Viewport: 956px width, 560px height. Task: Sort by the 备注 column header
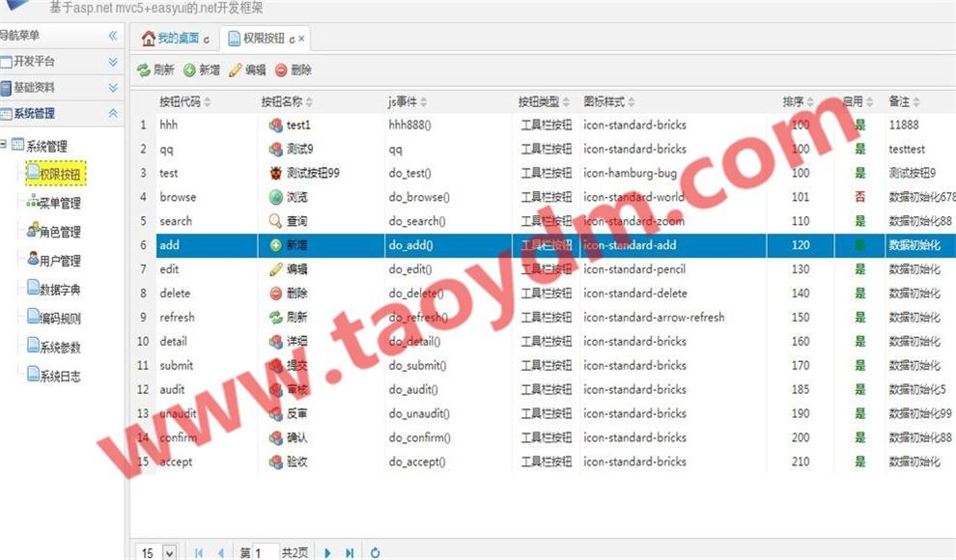point(904,101)
